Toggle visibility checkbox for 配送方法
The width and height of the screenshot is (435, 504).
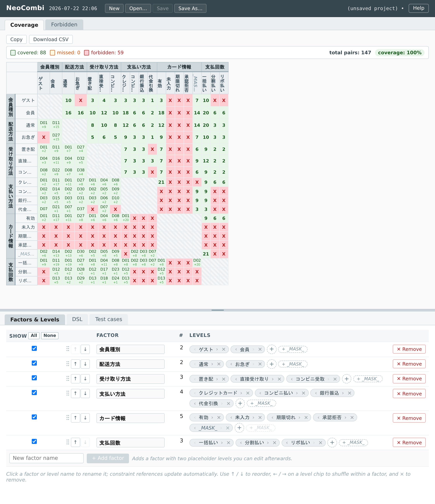click(34, 363)
